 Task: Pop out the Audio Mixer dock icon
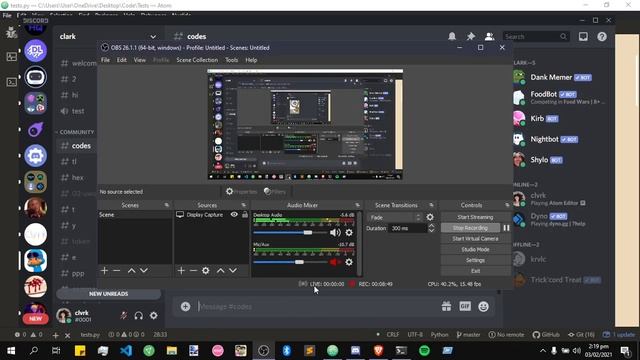point(357,205)
